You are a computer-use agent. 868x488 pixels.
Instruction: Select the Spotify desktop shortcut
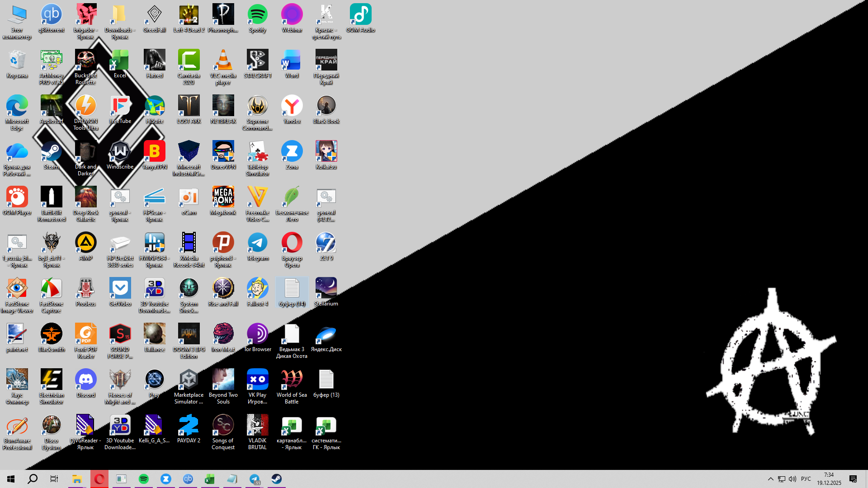tap(257, 15)
